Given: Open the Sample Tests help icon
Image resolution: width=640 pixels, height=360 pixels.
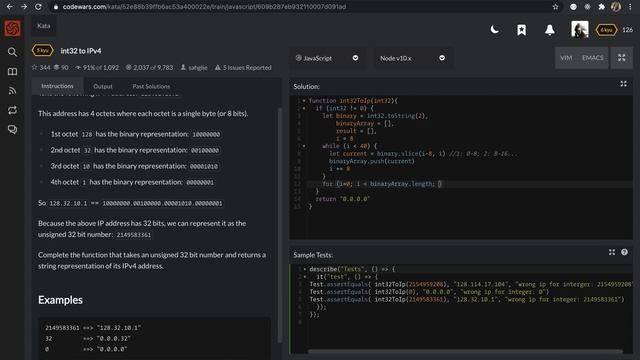Looking at the screenshot, I should (624, 252).
